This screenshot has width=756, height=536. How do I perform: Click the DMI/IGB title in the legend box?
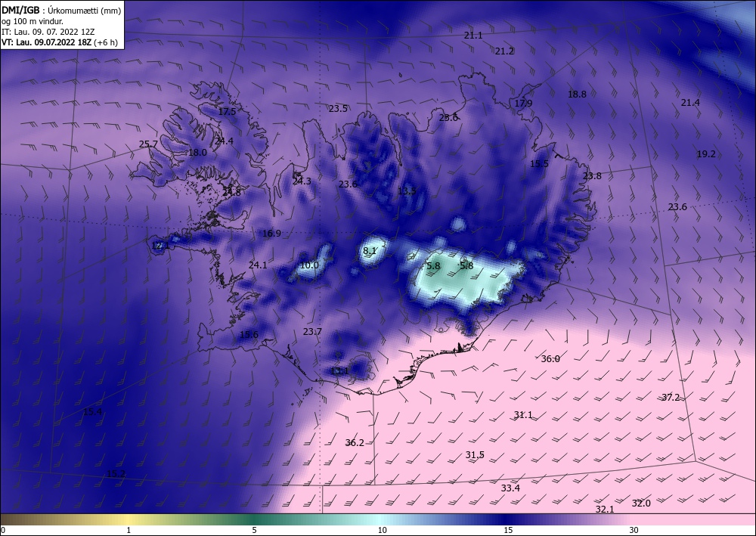click(x=20, y=10)
